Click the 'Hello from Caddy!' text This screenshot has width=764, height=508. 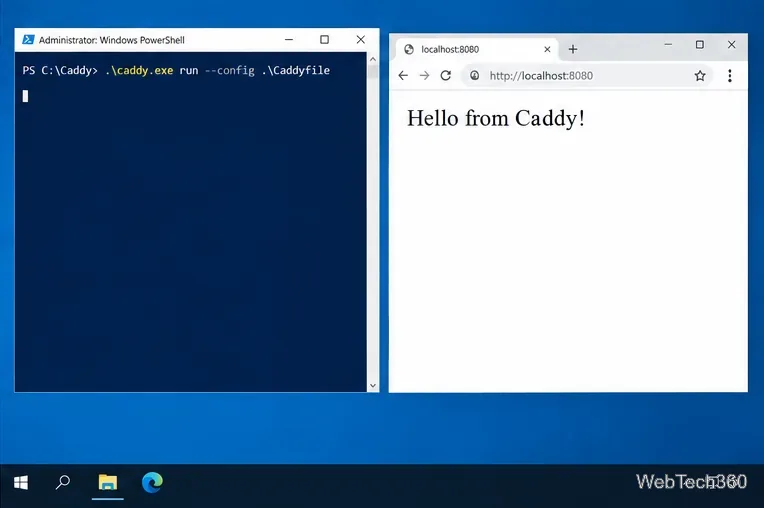(x=496, y=118)
